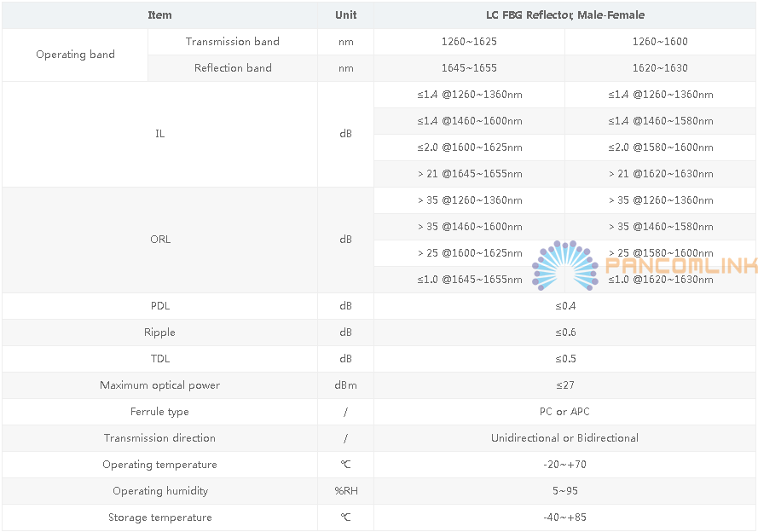The image size is (758, 532).
Task: Click the IL row label
Action: (x=160, y=134)
